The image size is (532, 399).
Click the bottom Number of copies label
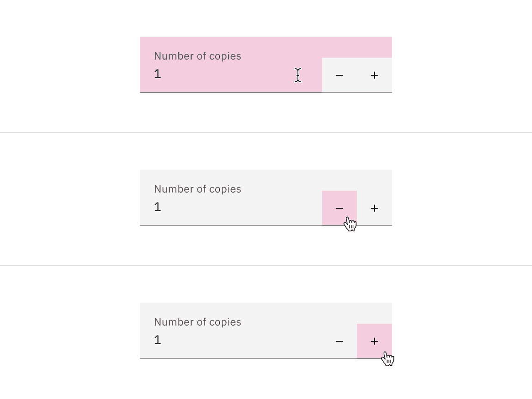click(x=197, y=322)
